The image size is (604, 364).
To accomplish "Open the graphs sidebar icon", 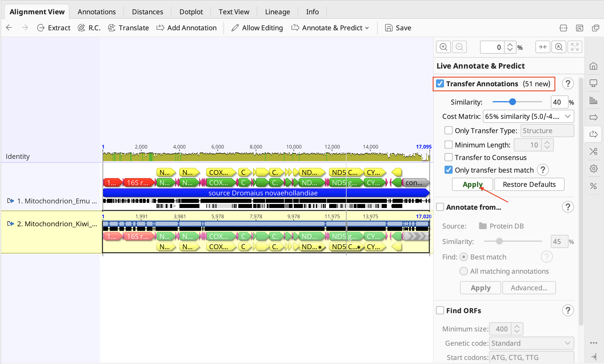I will point(593,100).
